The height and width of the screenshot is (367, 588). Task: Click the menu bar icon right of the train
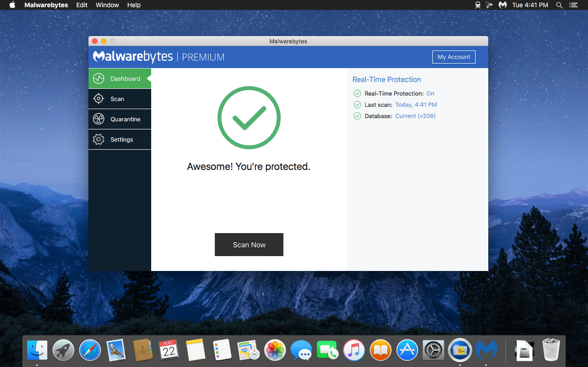490,5
